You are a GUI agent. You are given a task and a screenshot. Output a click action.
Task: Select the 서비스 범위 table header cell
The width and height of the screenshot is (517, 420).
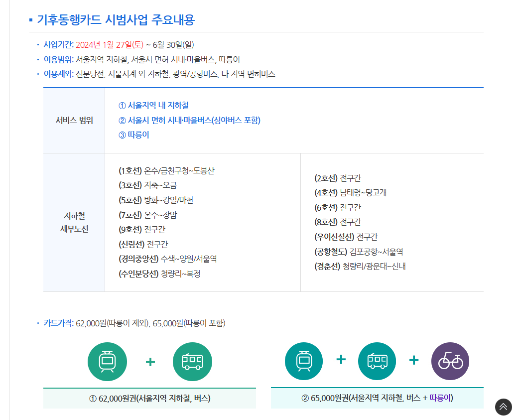pos(74,120)
